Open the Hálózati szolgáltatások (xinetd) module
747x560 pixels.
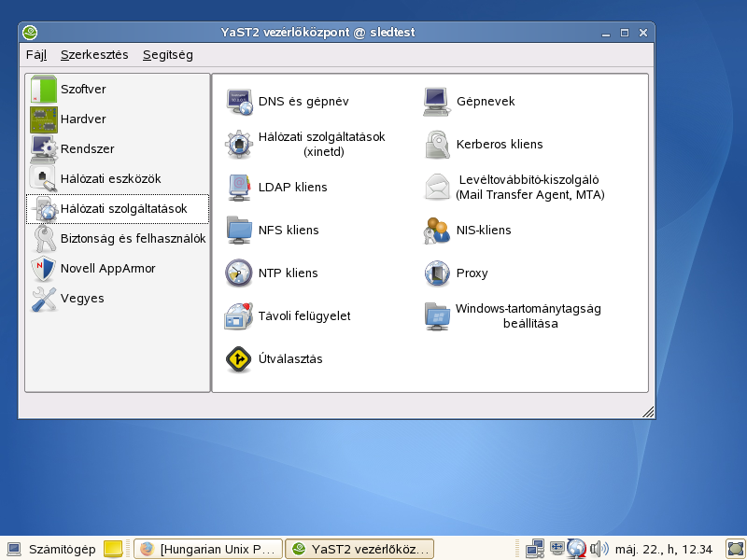point(305,145)
